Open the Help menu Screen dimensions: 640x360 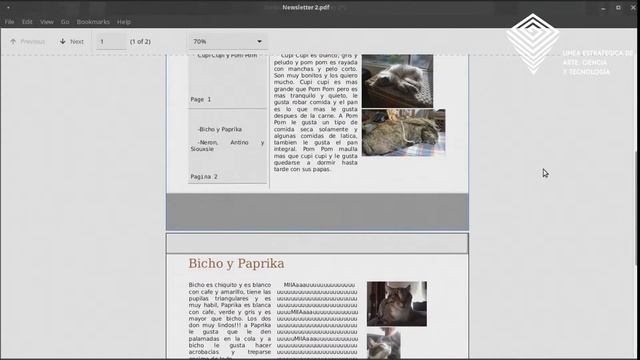(124, 22)
